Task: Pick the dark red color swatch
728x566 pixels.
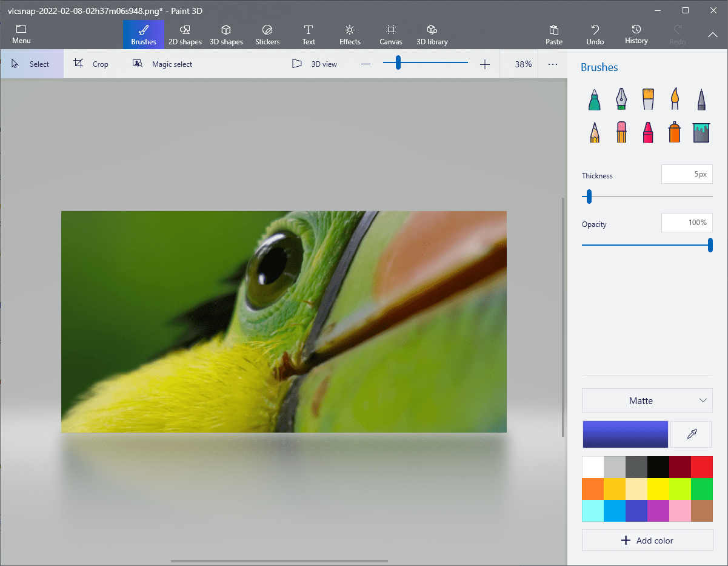Action: point(680,467)
